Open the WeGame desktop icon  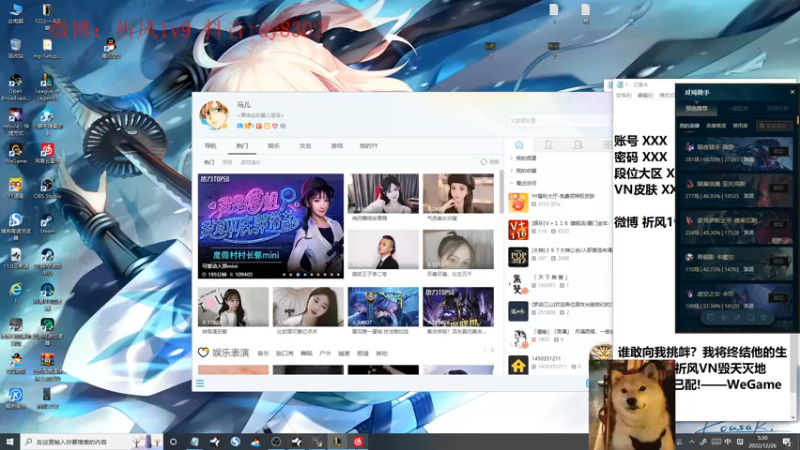15,153
